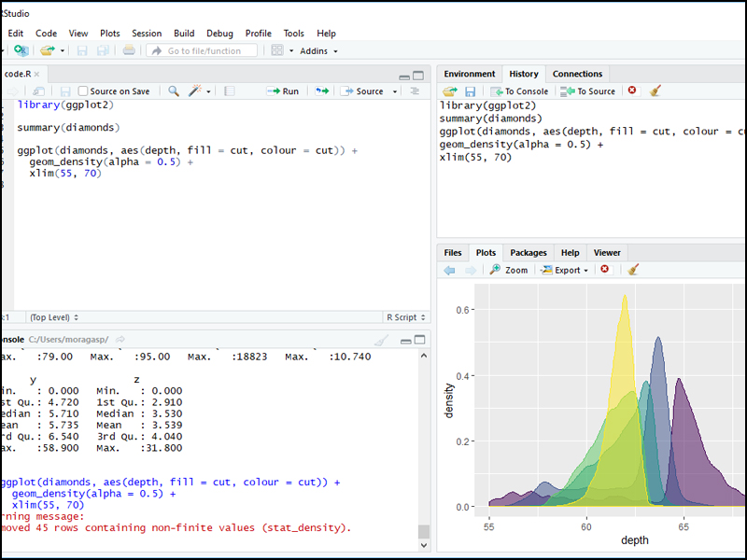Show code.R in a new window icon
Image resolution: width=747 pixels, height=560 pixels.
click(38, 91)
